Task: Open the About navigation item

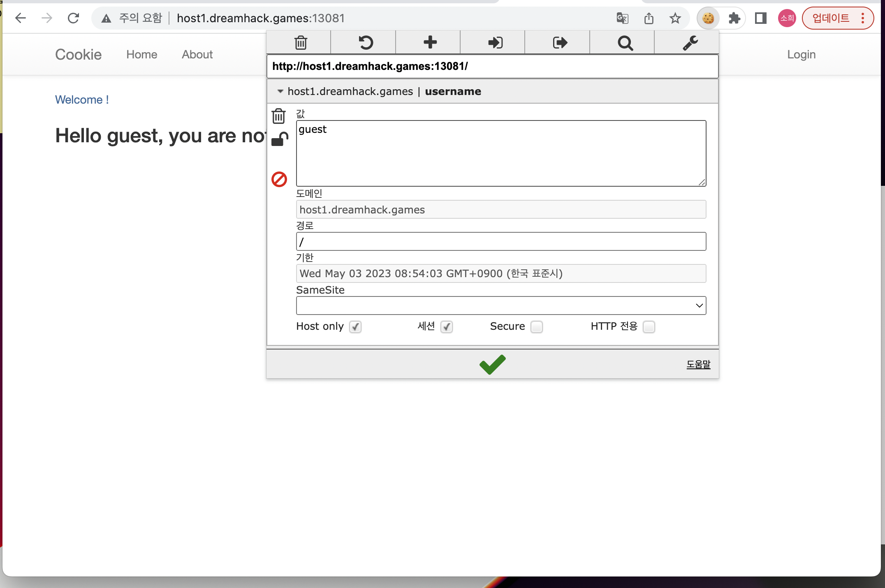Action: pos(197,54)
